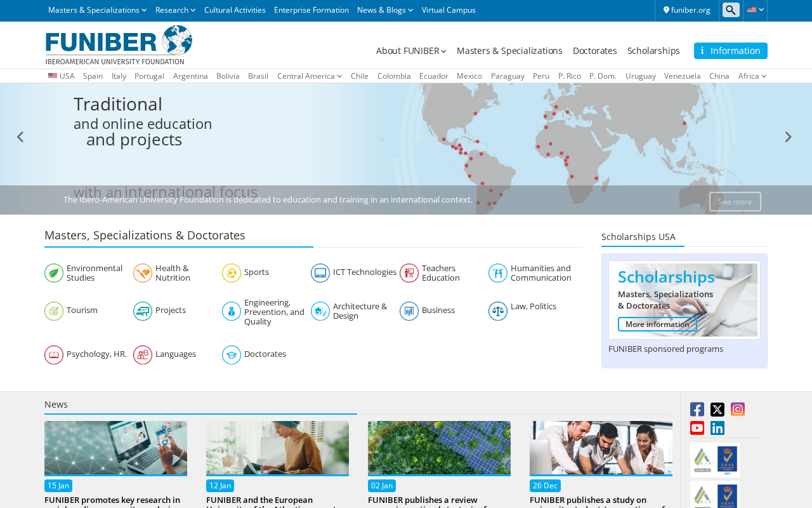Viewport: 812px width, 508px height.
Task: Select the Doctorates graduation cap icon
Action: pos(232,355)
